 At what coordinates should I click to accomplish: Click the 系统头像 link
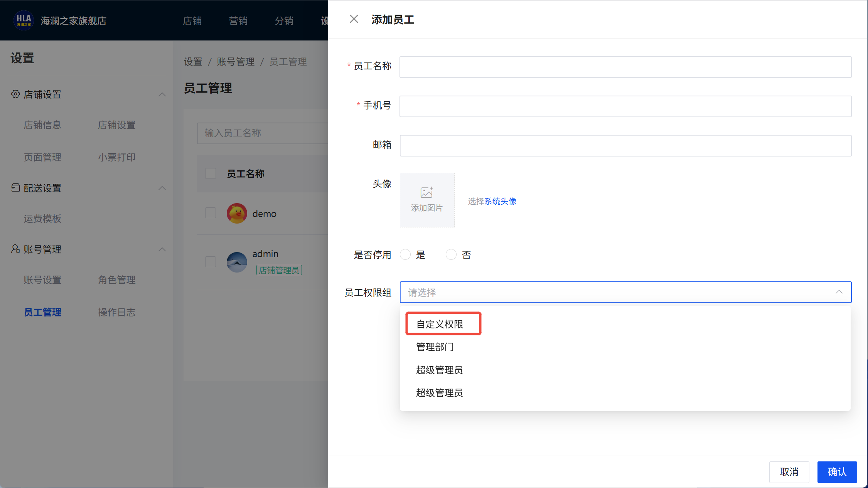(500, 201)
